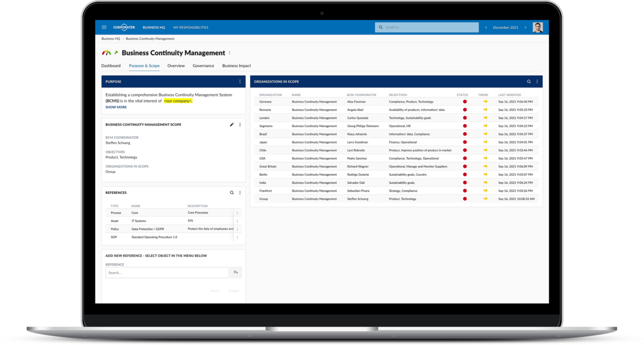
Task: Click the Corporater logo
Action: click(124, 27)
